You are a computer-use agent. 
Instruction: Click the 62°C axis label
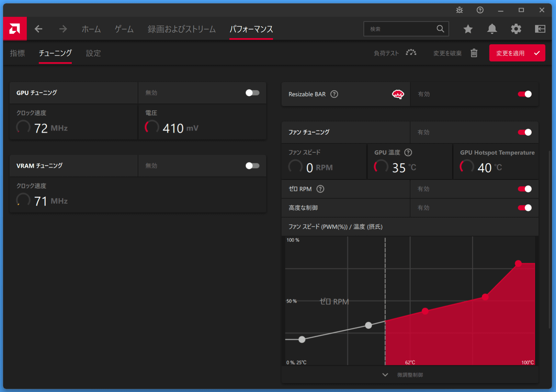(410, 362)
